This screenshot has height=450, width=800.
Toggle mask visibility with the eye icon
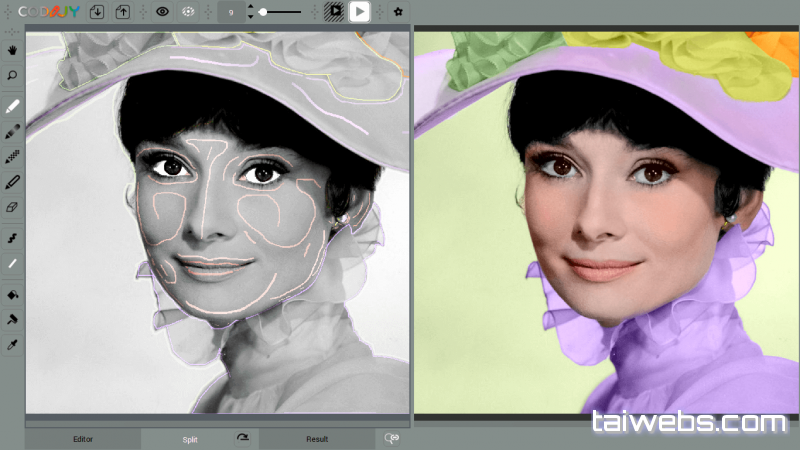(x=162, y=12)
